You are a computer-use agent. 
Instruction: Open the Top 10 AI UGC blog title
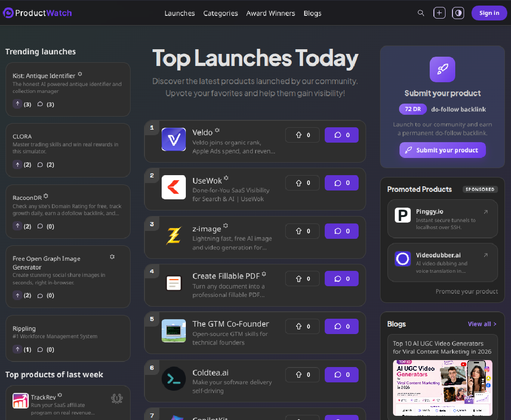[x=442, y=348]
